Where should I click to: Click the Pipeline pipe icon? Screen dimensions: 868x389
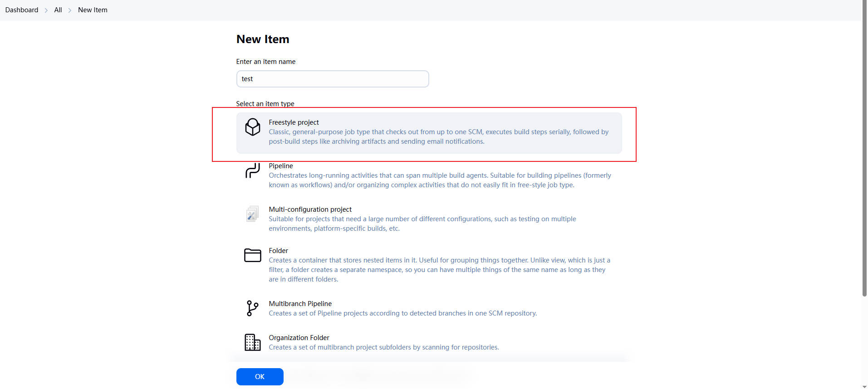(x=252, y=170)
